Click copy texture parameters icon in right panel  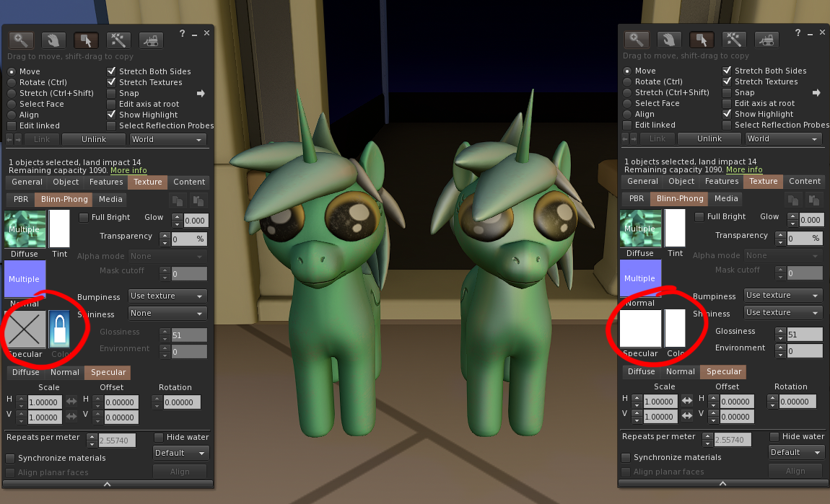793,200
